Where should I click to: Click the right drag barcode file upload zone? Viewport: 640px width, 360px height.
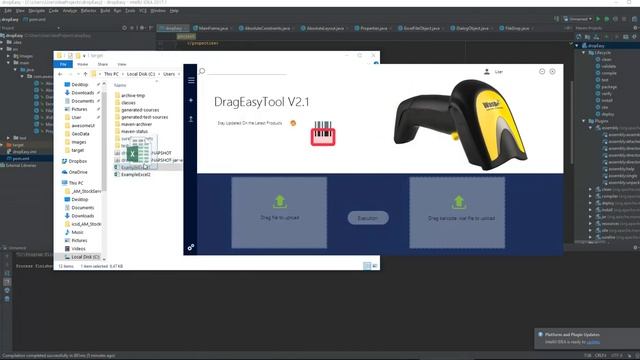(x=457, y=212)
